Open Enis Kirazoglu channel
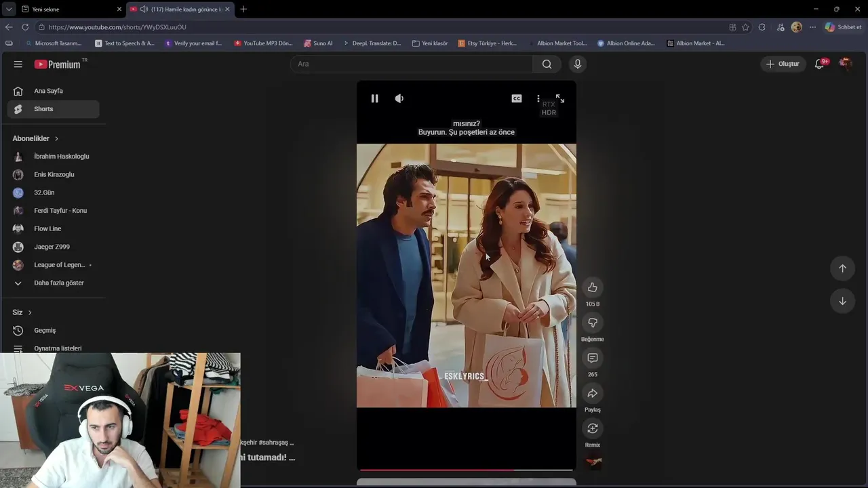Viewport: 868px width, 488px height. 53,174
